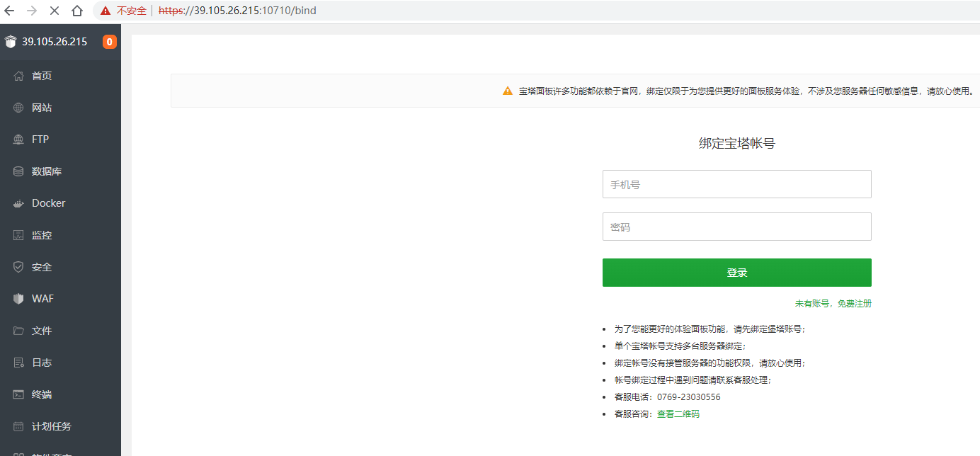Click the 不安全 label in address bar
This screenshot has height=456, width=980.
[x=132, y=11]
